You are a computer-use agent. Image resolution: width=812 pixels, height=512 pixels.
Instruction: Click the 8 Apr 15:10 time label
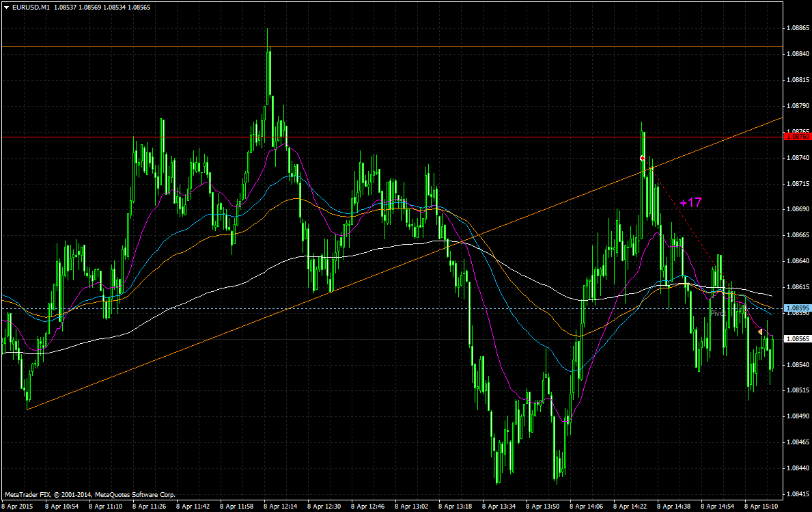click(761, 507)
